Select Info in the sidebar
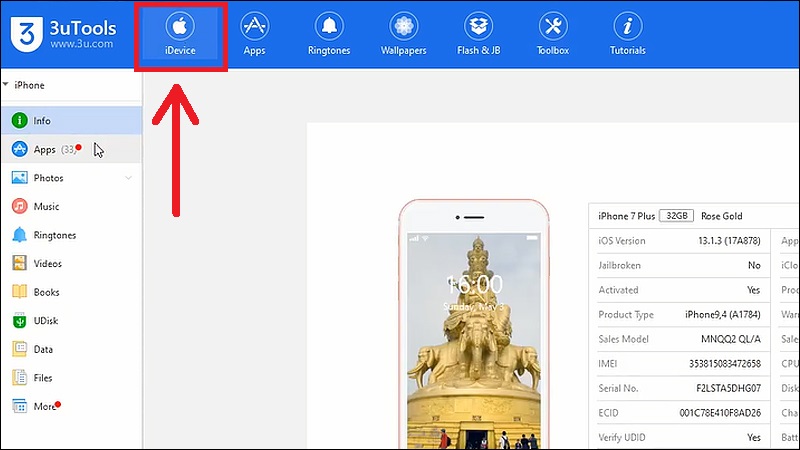The width and height of the screenshot is (800, 450). (71, 120)
